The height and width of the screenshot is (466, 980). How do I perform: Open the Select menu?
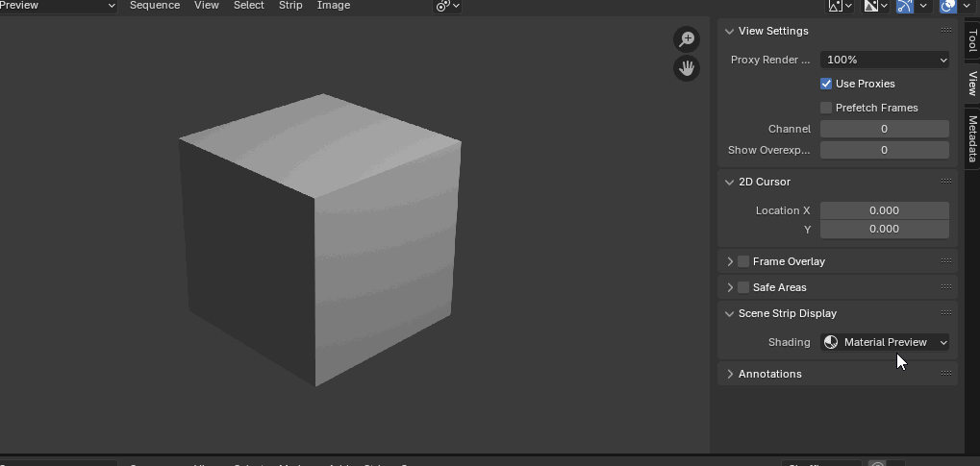point(249,6)
